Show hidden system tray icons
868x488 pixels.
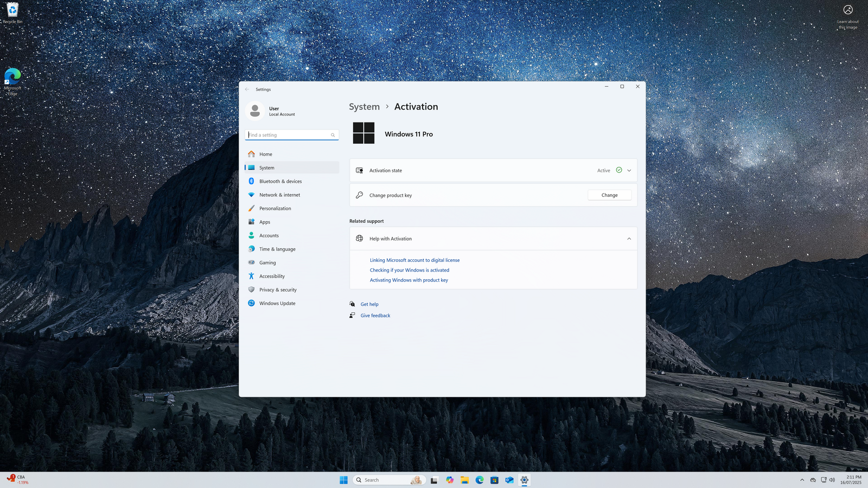(802, 480)
